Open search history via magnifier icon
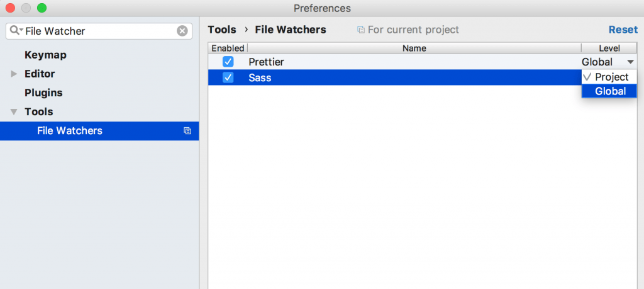 [16, 30]
